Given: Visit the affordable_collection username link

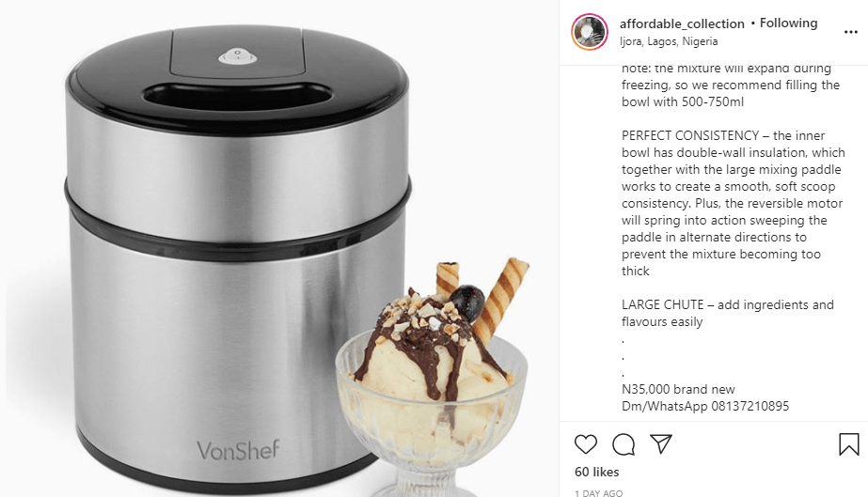Looking at the screenshot, I should pos(682,23).
